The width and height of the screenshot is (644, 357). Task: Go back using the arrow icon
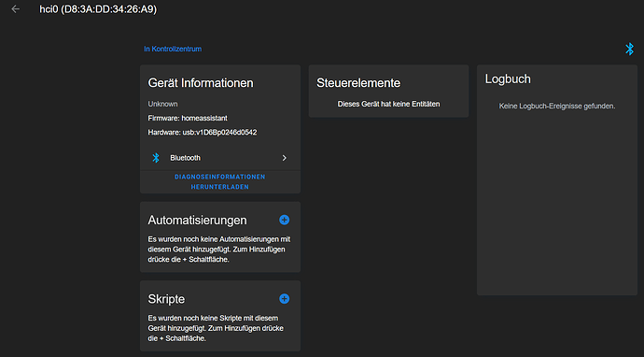[16, 9]
